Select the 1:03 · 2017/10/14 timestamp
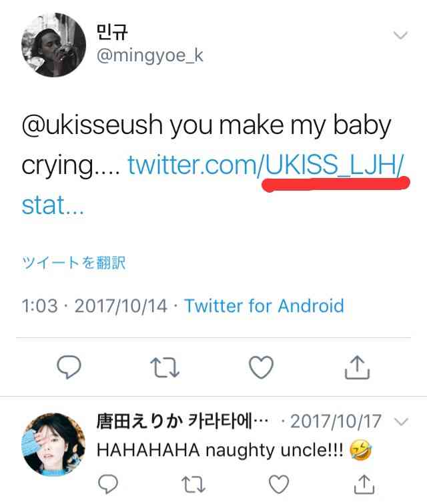Image resolution: width=427 pixels, height=504 pixels. [94, 306]
